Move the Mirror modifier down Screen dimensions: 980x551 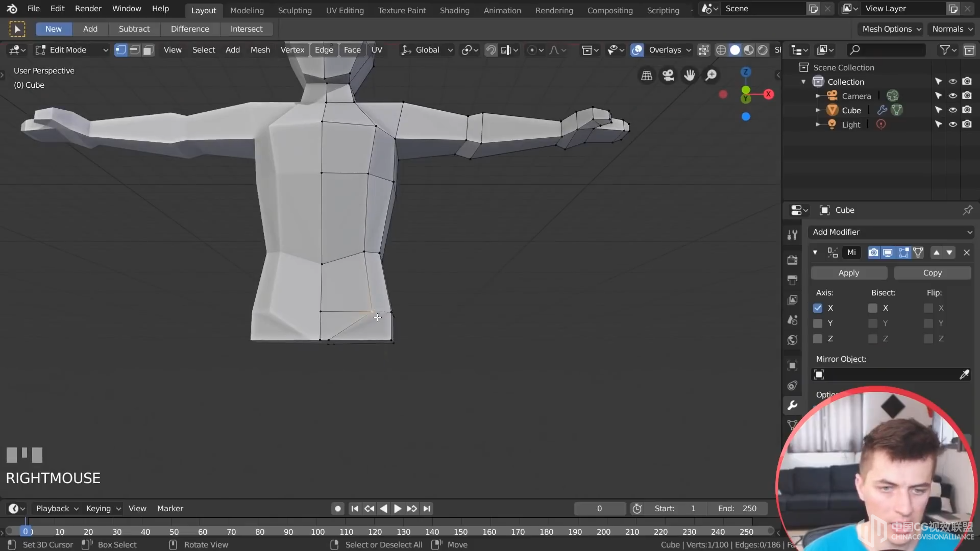click(x=949, y=253)
